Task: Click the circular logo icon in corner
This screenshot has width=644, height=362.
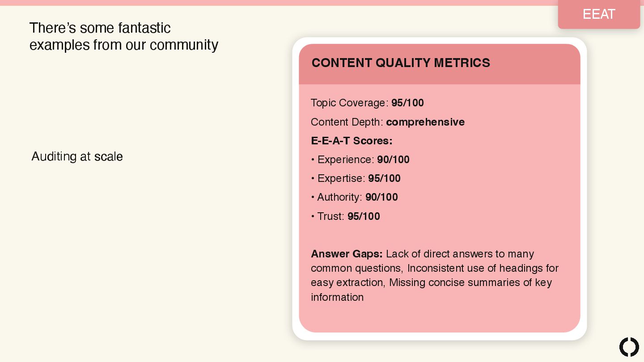Action: [x=629, y=347]
